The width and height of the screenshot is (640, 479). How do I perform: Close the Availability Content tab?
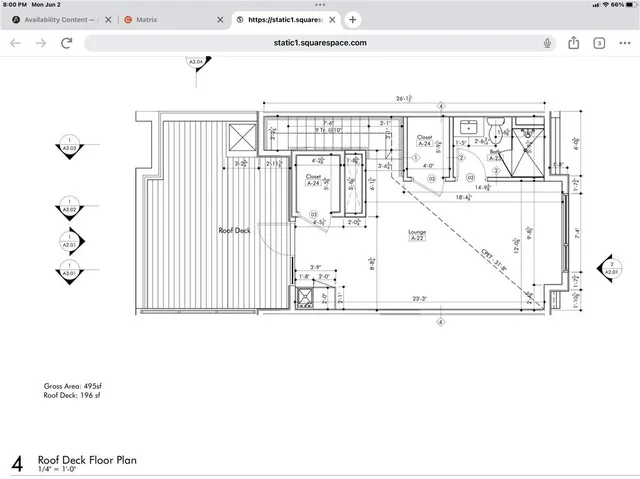point(107,20)
